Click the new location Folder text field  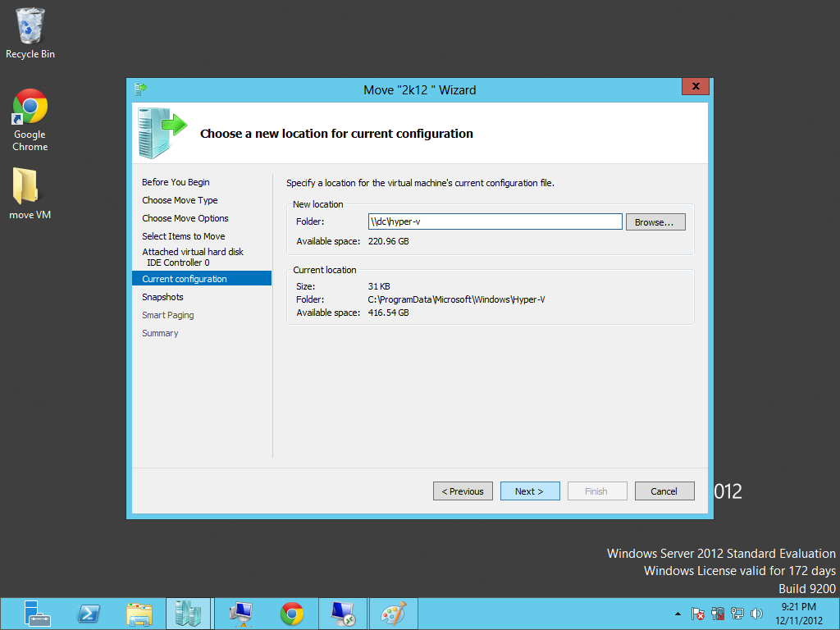pos(495,222)
